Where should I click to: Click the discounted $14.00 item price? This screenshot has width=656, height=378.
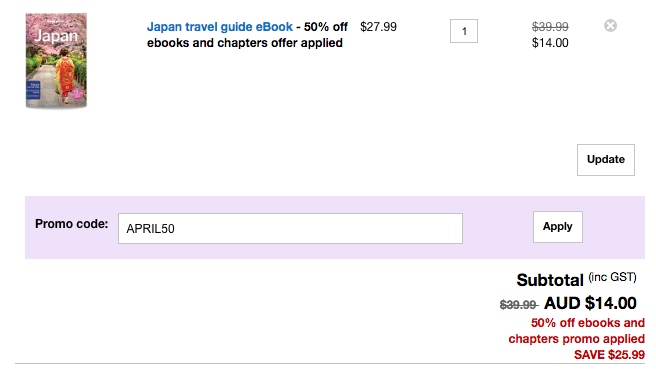pos(550,43)
